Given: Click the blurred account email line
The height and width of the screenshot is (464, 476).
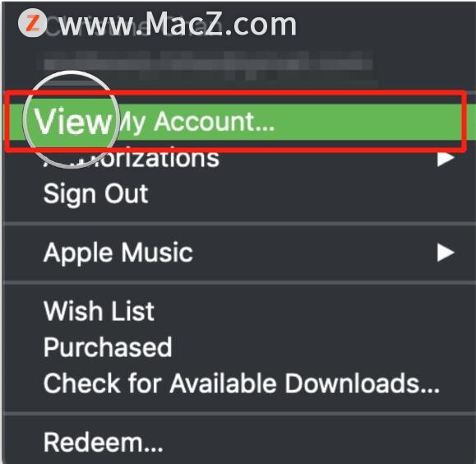Looking at the screenshot, I should click(x=208, y=64).
